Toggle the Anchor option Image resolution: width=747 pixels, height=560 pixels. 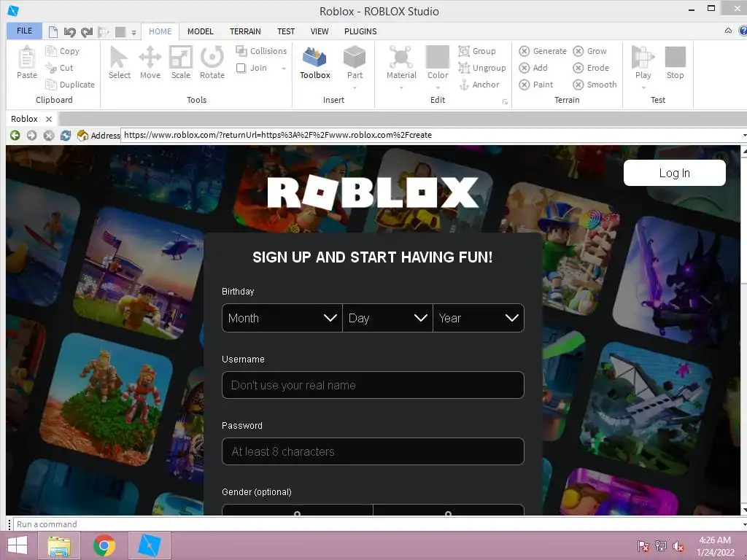(x=479, y=85)
